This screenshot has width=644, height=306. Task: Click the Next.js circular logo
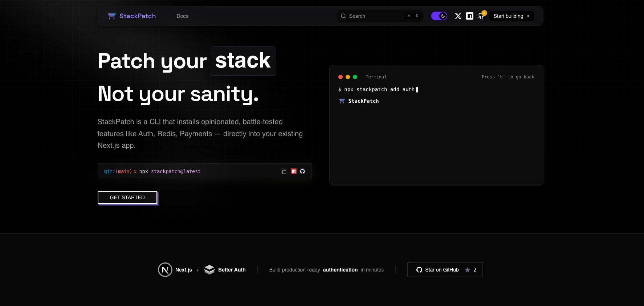[x=165, y=270]
